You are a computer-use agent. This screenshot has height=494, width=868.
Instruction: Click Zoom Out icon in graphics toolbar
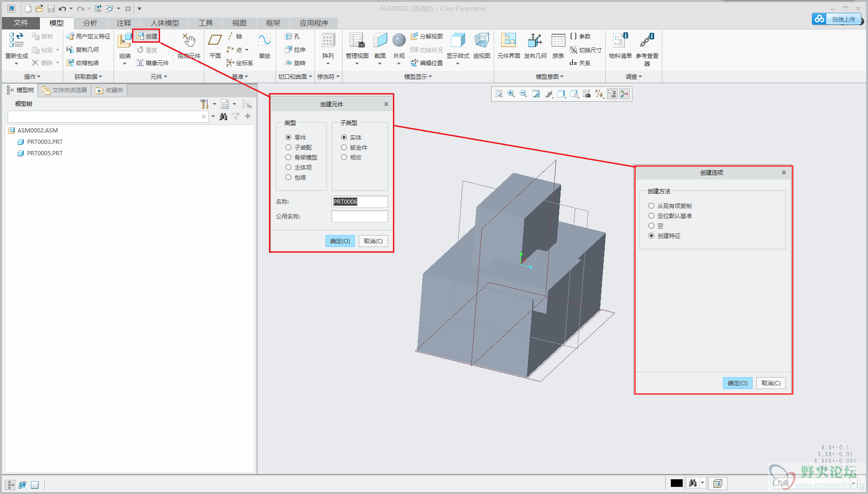[x=524, y=94]
